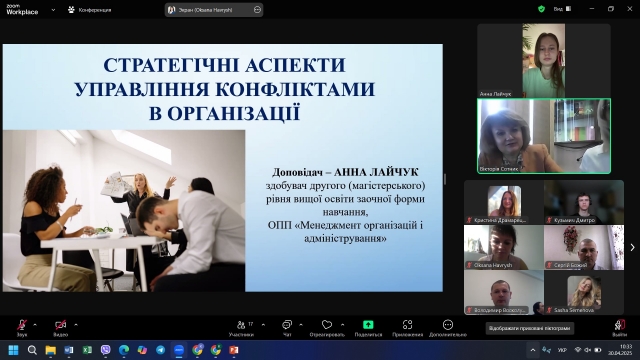Open the Zoom Workplace dropdown arrow
This screenshot has width=640, height=360.
(53, 10)
